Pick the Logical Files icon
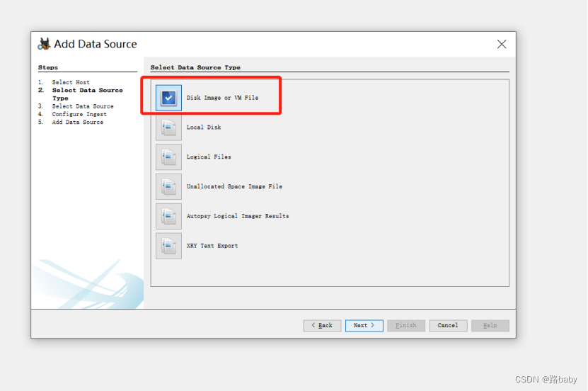This screenshot has width=588, height=391. pyautogui.click(x=168, y=157)
